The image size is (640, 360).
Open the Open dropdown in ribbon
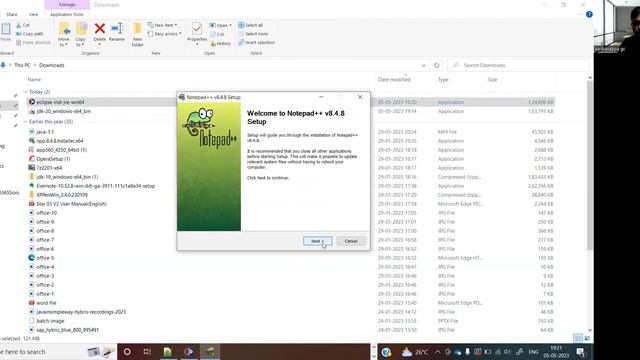[220, 25]
